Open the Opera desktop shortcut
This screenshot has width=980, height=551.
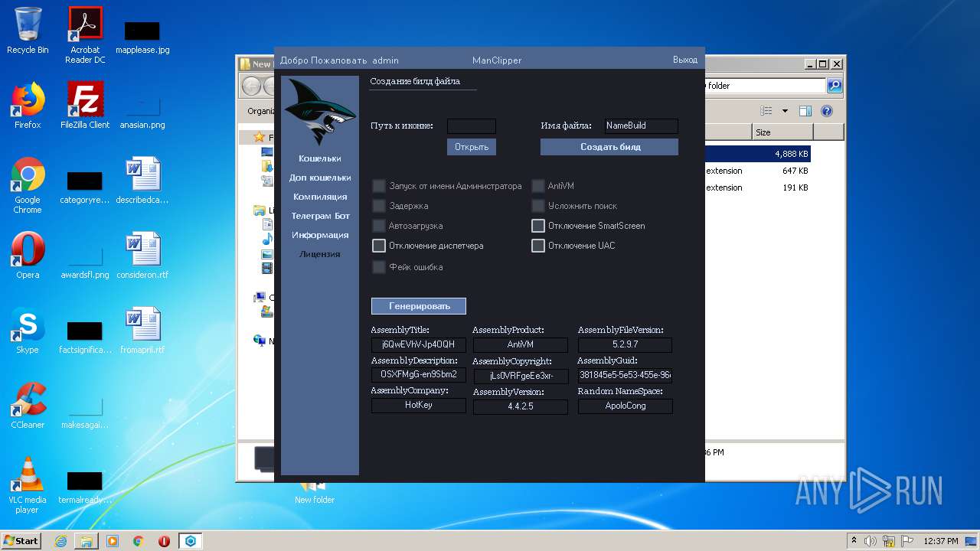[x=28, y=256]
